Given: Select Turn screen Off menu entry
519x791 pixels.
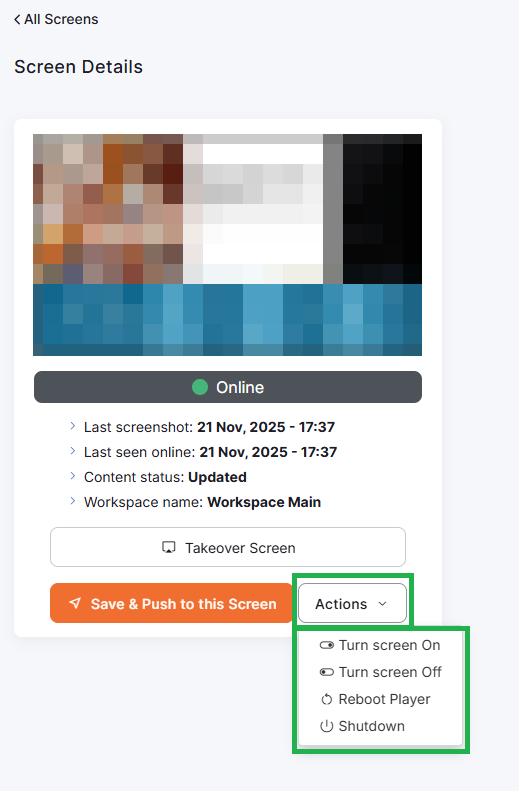Looking at the screenshot, I should click(x=380, y=672).
